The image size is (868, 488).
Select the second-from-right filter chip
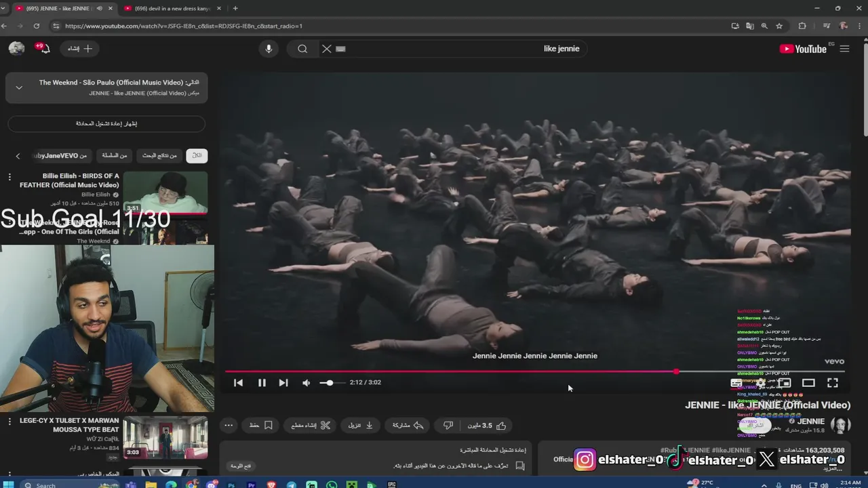pos(159,156)
